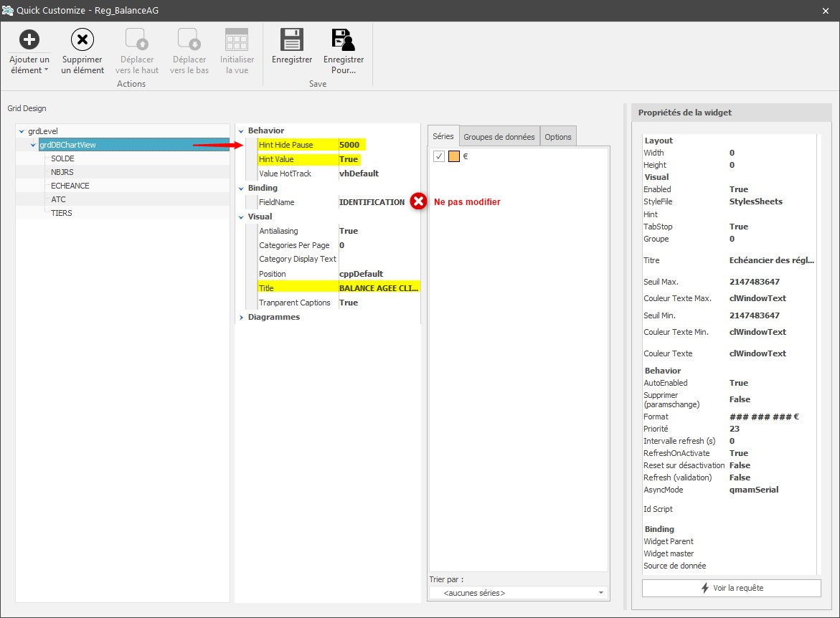This screenshot has width=840, height=618.
Task: Click the orange € series color swatch
Action: 454,156
